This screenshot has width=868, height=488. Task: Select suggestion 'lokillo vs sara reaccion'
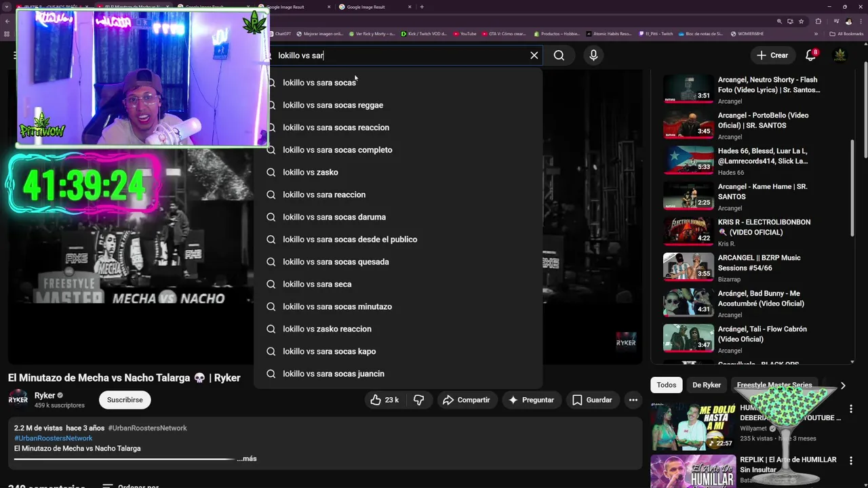pos(398,195)
